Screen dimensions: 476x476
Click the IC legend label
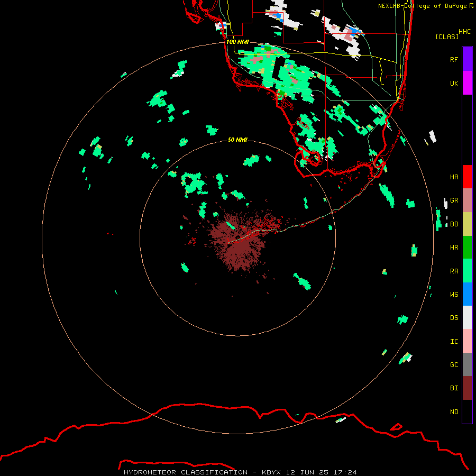[x=454, y=341]
